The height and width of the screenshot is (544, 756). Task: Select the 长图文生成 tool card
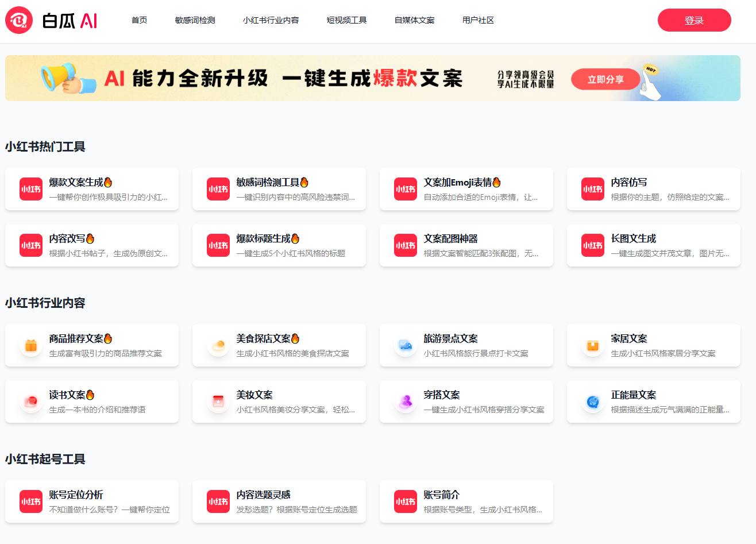(653, 245)
